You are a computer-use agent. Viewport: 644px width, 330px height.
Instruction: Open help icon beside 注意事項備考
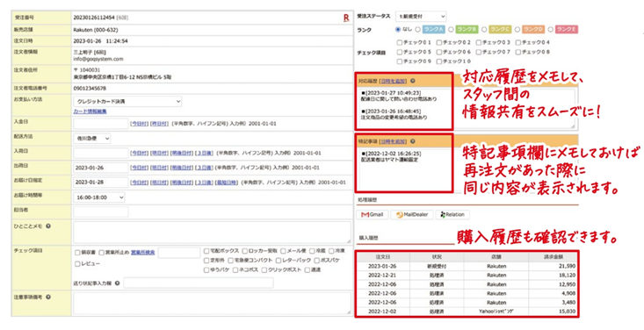[48, 297]
